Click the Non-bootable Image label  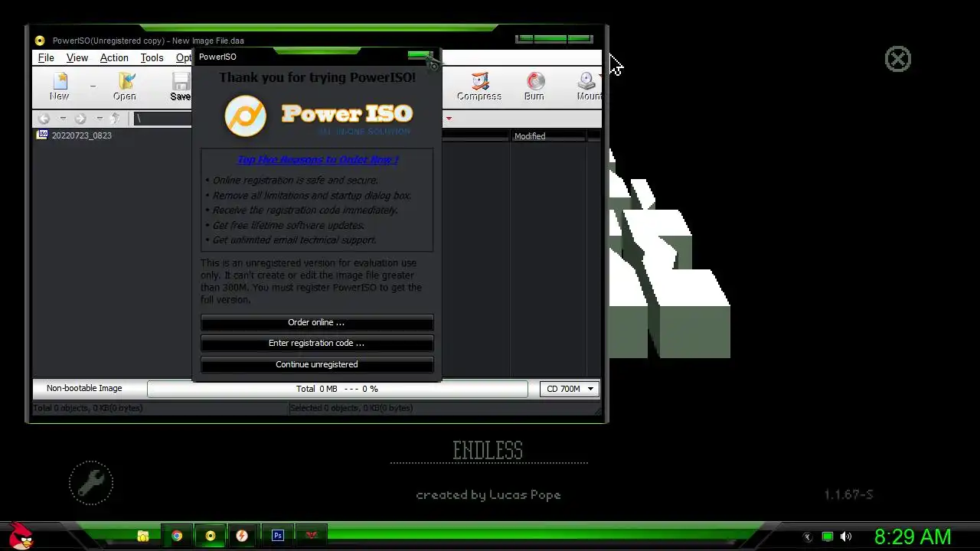tap(84, 389)
